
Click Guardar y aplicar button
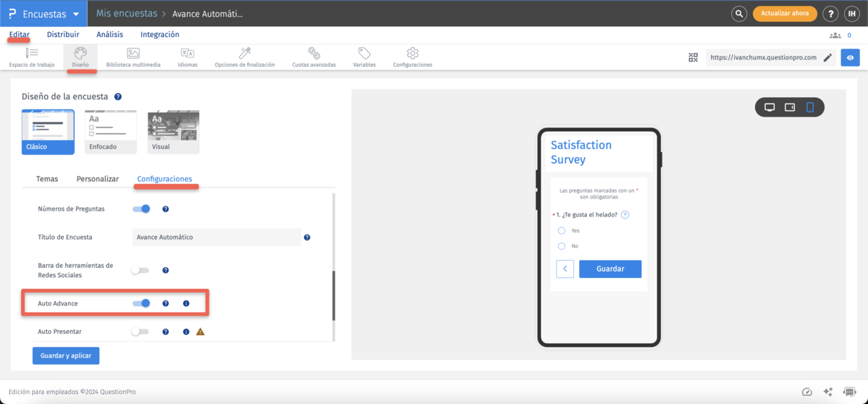click(66, 355)
